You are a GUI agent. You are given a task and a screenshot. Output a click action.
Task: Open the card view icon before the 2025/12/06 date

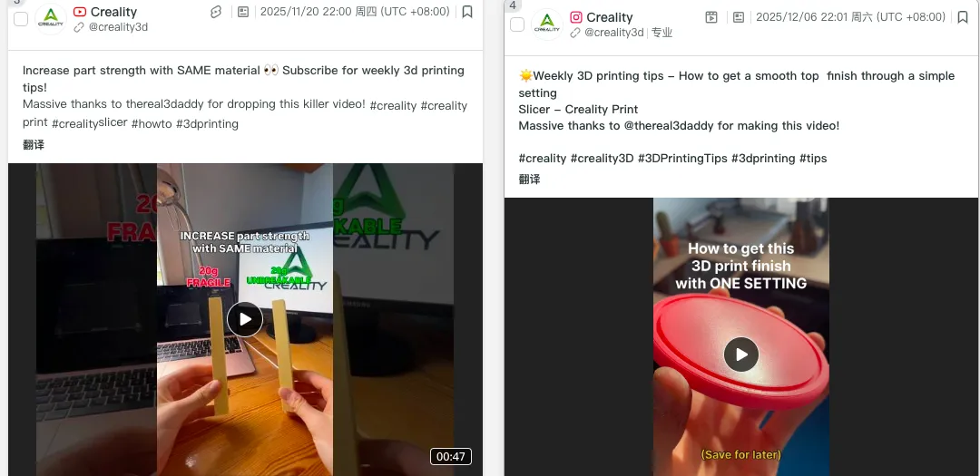pyautogui.click(x=739, y=17)
